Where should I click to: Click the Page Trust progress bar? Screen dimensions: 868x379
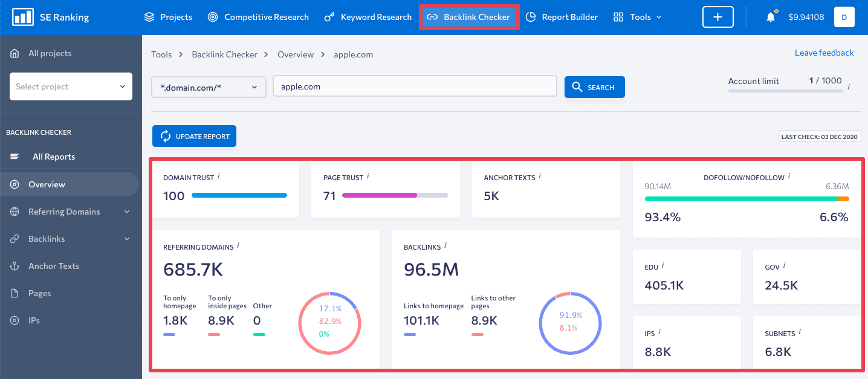tap(395, 195)
